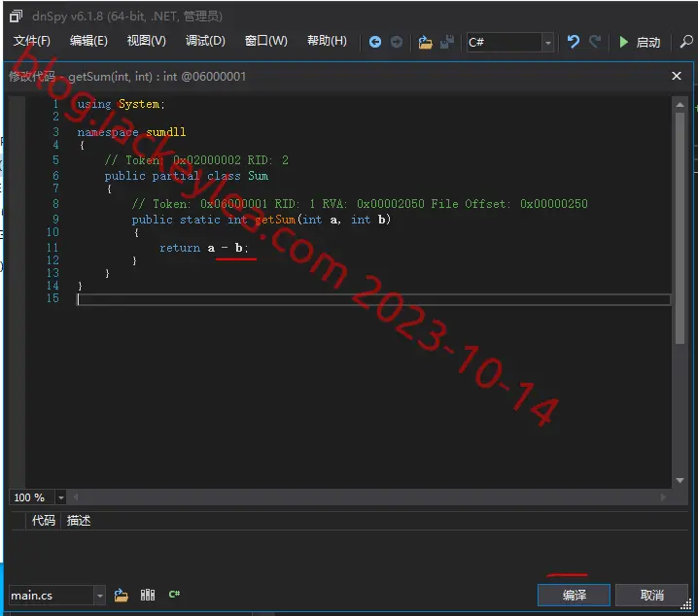Open the search magnifier tool
Screen dimensions: 698x616
(686, 42)
